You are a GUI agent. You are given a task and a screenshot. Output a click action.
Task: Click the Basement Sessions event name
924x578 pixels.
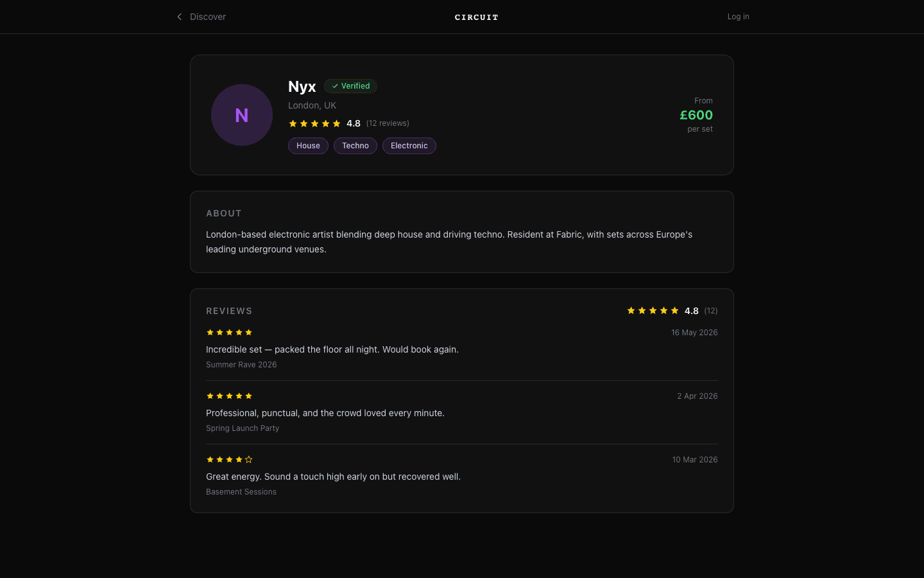tap(241, 492)
